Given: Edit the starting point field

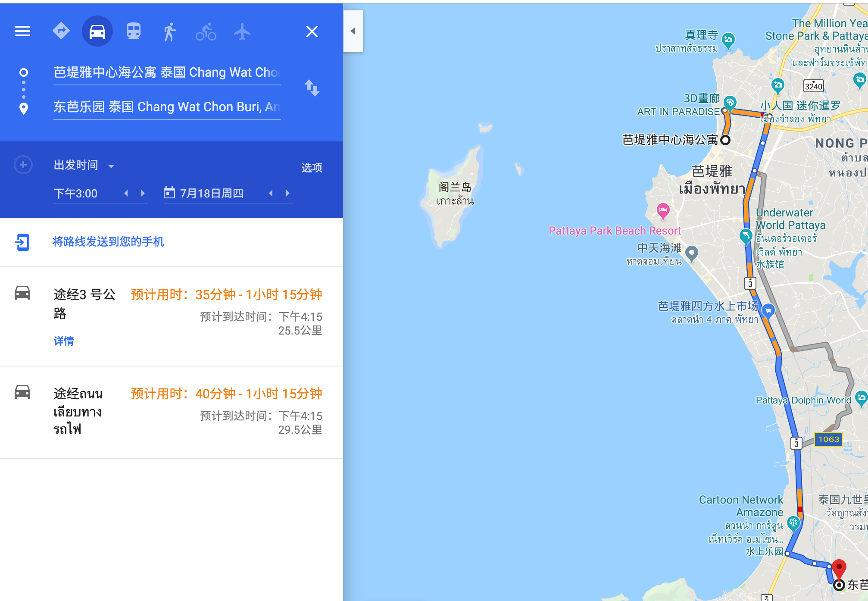Looking at the screenshot, I should [167, 72].
